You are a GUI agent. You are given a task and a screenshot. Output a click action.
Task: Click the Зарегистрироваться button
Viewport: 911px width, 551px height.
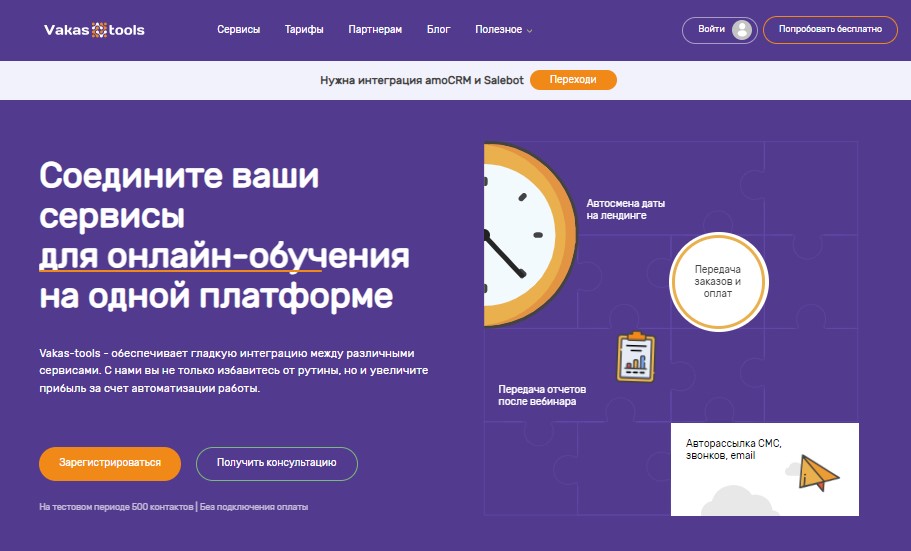pos(110,463)
